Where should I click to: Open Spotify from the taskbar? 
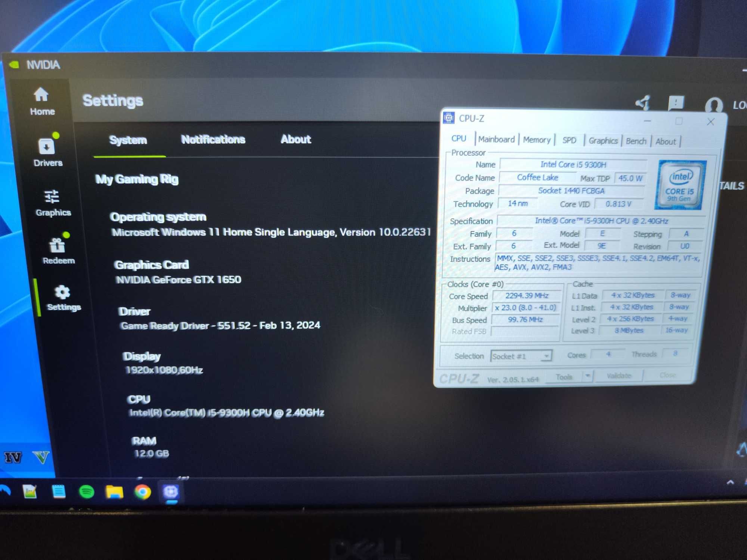(87, 492)
